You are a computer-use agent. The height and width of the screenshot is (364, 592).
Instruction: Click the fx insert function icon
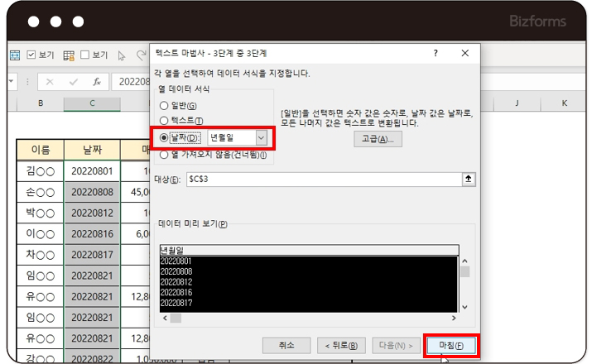point(97,82)
